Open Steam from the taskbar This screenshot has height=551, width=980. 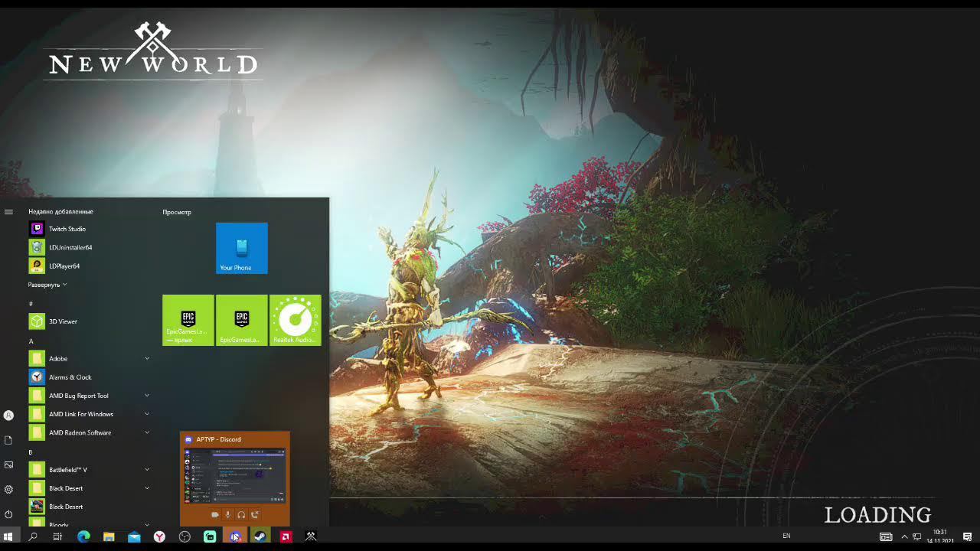click(x=260, y=537)
